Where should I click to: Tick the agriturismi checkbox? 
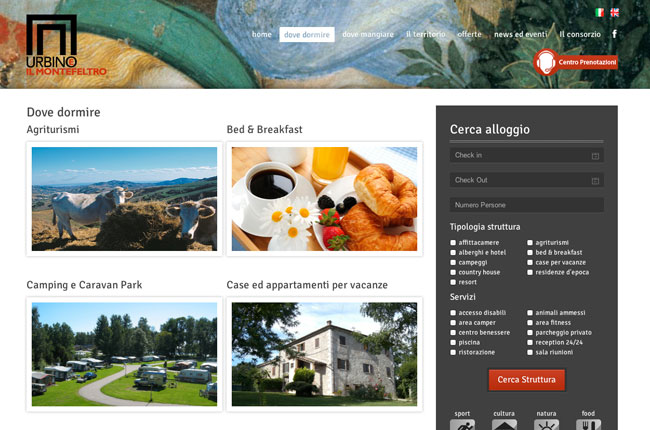530,243
